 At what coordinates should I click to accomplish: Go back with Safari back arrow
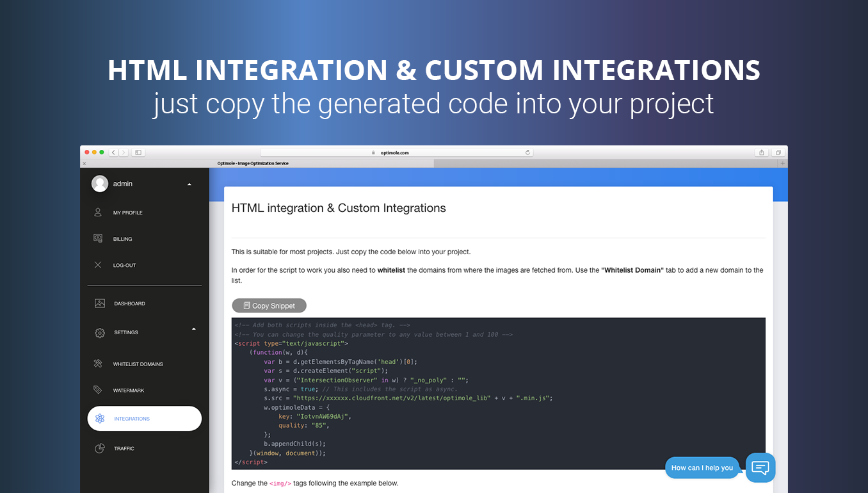pos(113,152)
